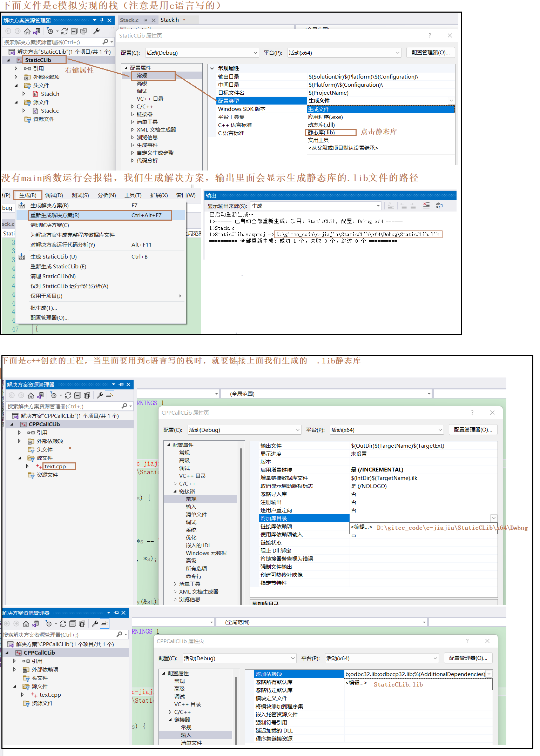Toggle word wrap icon in Output panel

click(439, 206)
